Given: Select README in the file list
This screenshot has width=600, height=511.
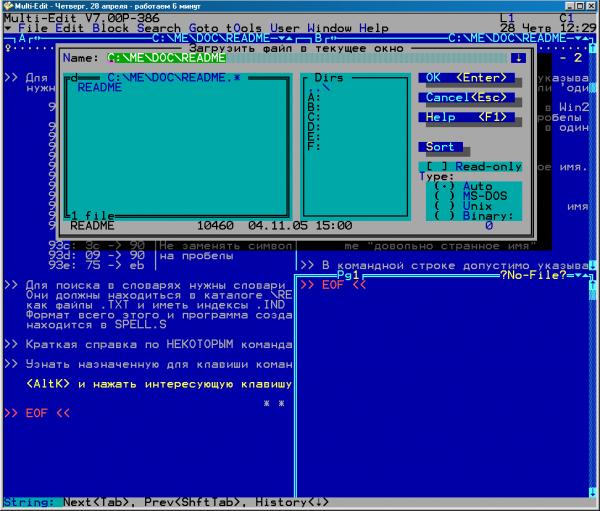Looking at the screenshot, I should 99,88.
